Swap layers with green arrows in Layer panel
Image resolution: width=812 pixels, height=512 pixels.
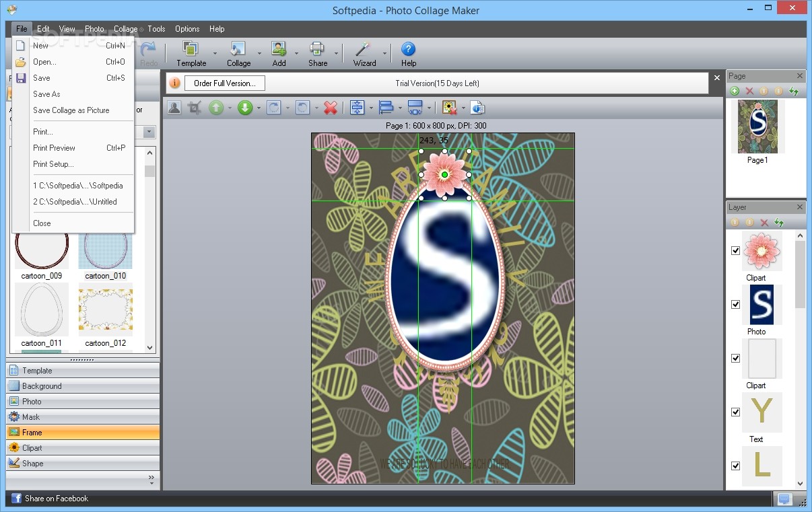tap(779, 222)
